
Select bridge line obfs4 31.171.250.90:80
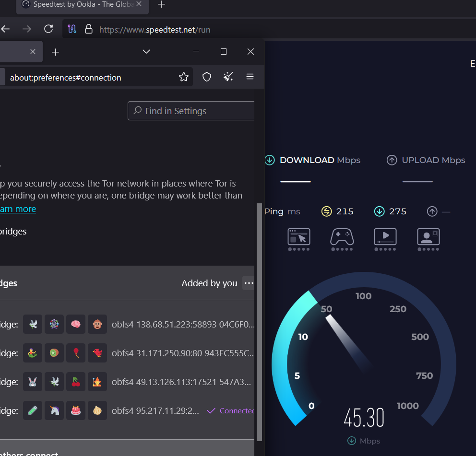pos(183,353)
